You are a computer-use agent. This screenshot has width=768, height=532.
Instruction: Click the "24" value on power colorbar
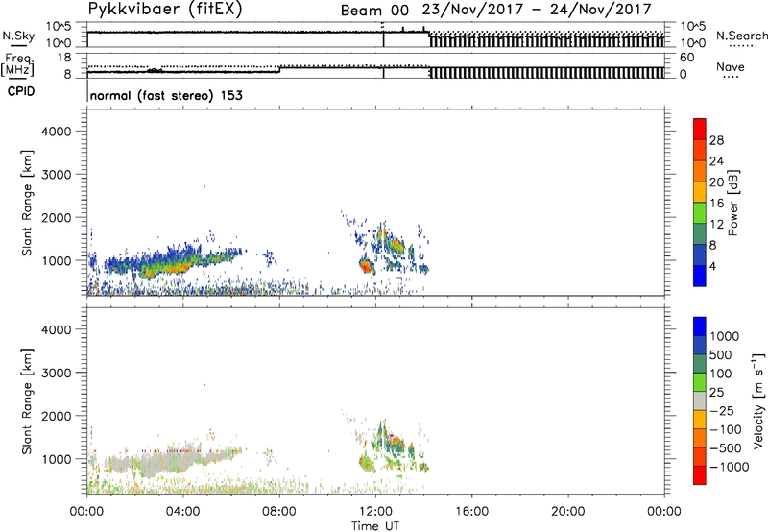tap(716, 161)
